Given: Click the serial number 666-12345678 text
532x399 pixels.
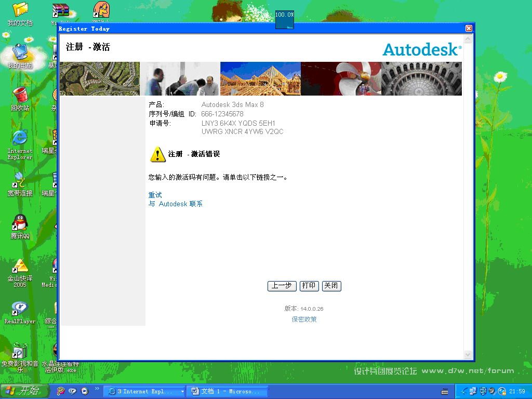Looking at the screenshot, I should pyautogui.click(x=222, y=114).
